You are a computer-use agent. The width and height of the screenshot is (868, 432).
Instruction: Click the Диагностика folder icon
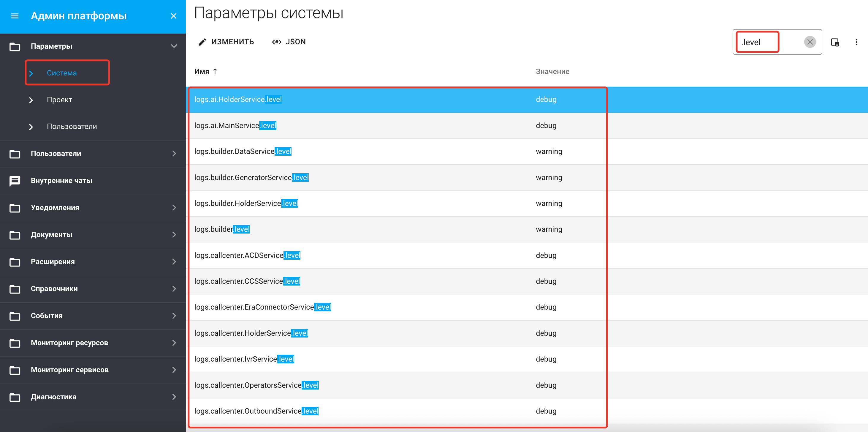pyautogui.click(x=15, y=397)
